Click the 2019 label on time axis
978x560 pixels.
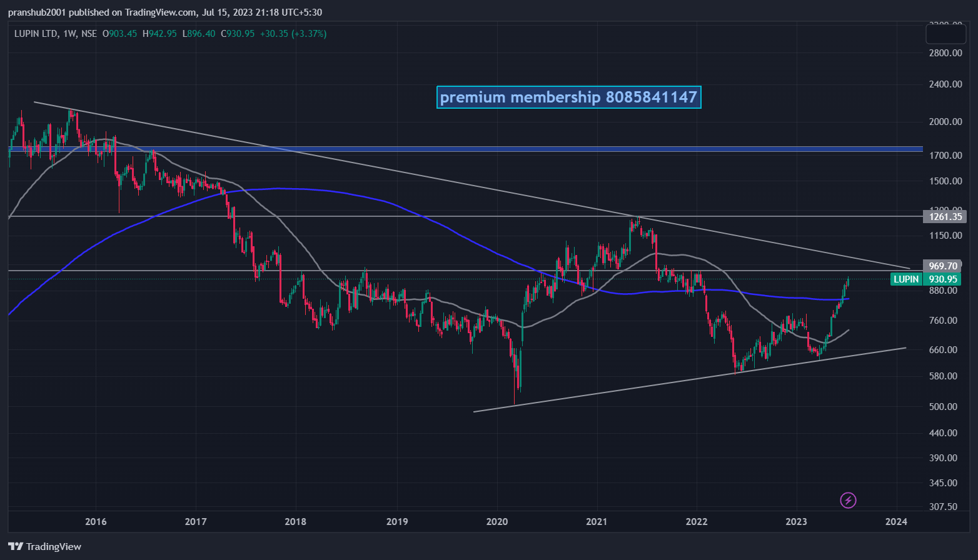pos(396,522)
